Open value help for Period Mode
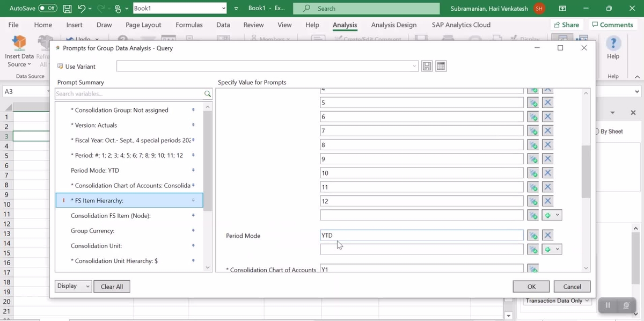Viewport: 644px width, 321px height. [533, 235]
